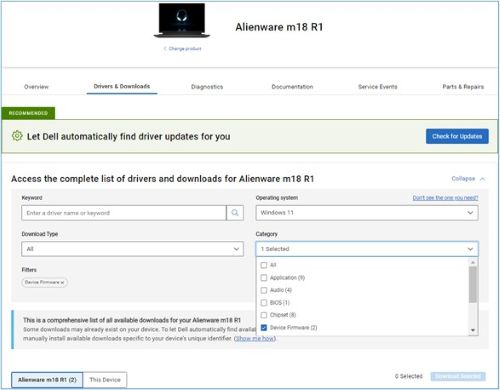Viewport: 500px width, 390px height.
Task: Collapse the drivers list section
Action: [468, 179]
